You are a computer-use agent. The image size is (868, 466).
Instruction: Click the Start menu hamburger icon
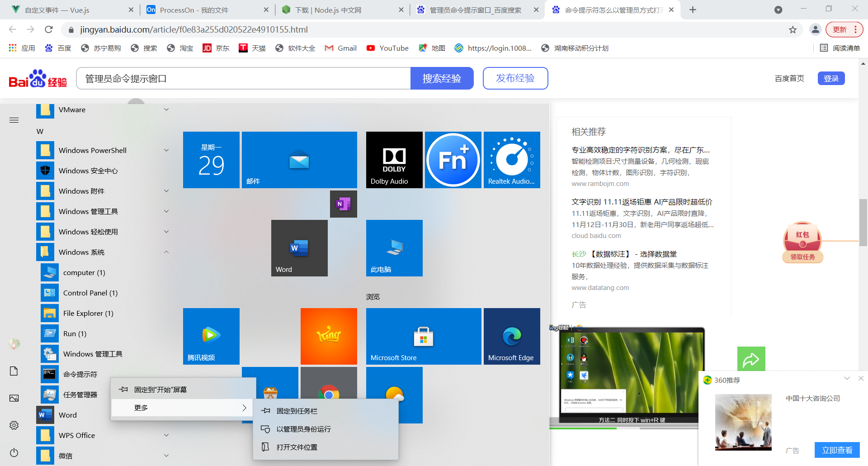click(14, 120)
